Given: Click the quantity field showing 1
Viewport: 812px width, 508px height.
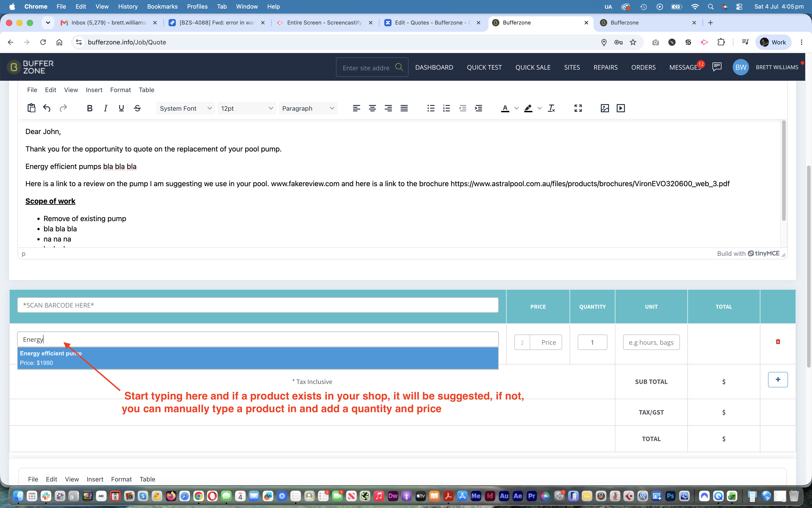Looking at the screenshot, I should [x=592, y=342].
